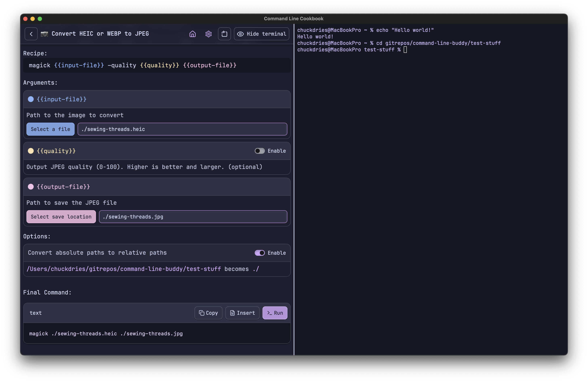
Task: Click the terminal prompt icon in Run
Action: pos(269,313)
